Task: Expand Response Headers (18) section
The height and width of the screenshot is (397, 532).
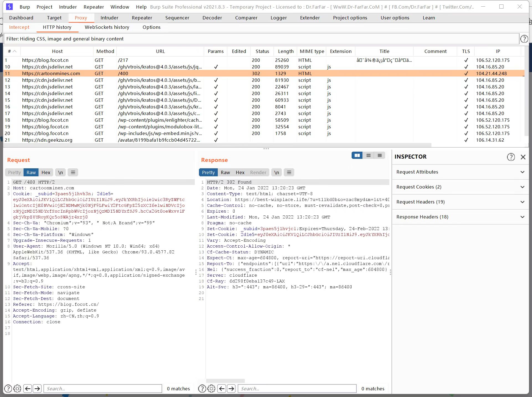Action: coord(461,217)
